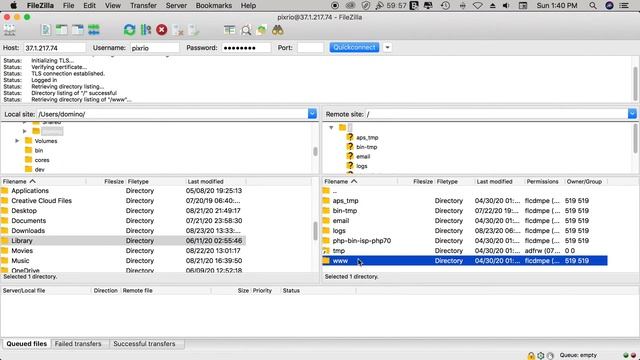Toggle local directory tree display
Screen dimensions: 640x360
[62, 30]
